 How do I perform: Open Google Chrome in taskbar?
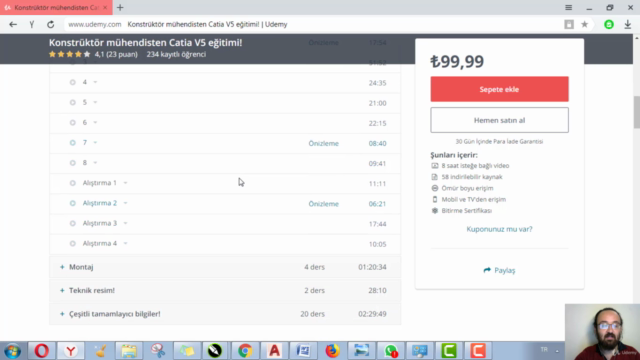click(x=245, y=351)
